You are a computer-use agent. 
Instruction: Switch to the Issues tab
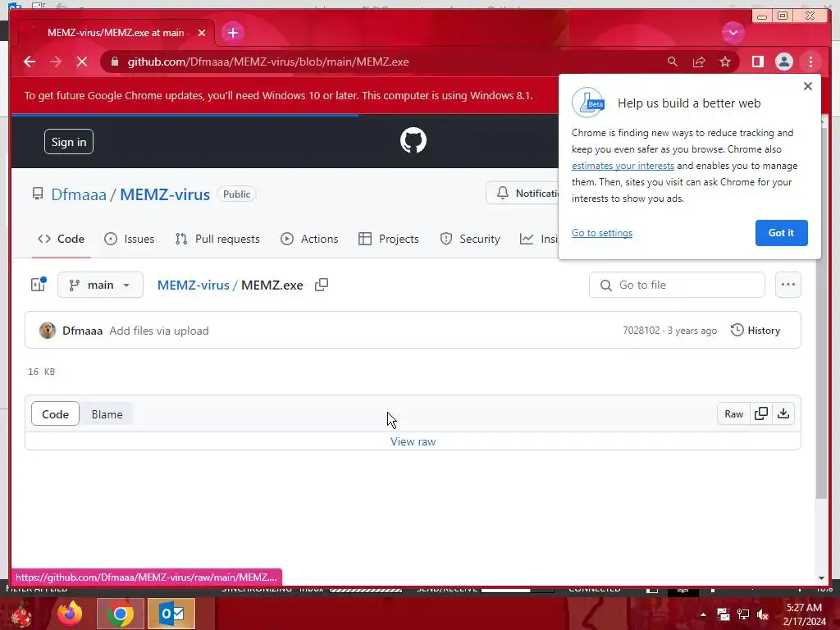point(129,239)
